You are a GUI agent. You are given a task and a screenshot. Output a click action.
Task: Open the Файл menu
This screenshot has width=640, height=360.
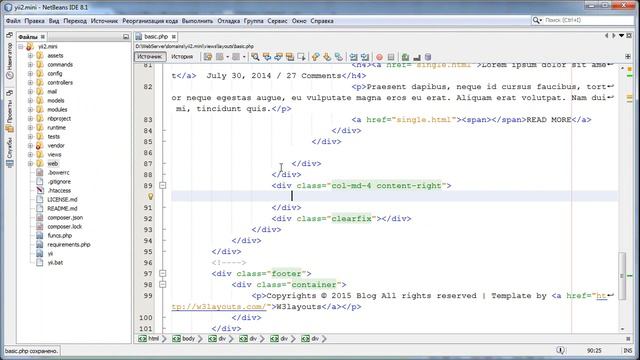(x=13, y=21)
